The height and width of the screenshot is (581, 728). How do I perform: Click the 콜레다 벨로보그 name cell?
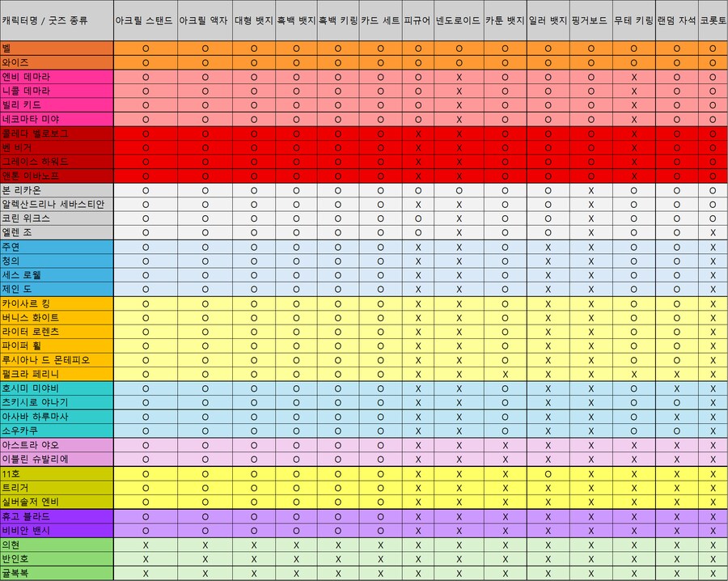point(57,134)
